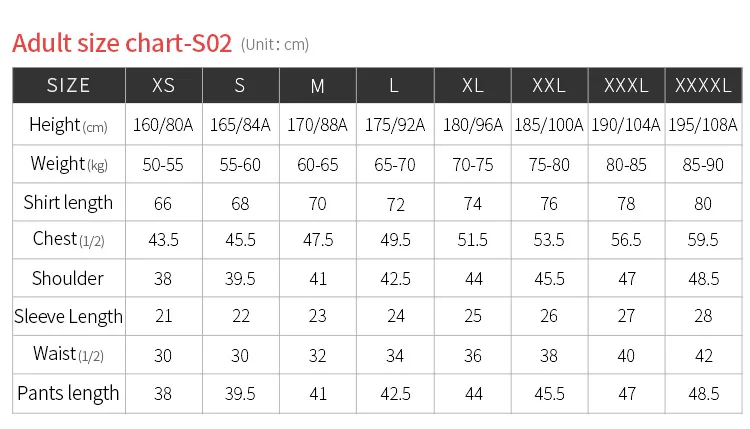Select the M column header
Screen dimensions: 750x429
click(x=317, y=85)
